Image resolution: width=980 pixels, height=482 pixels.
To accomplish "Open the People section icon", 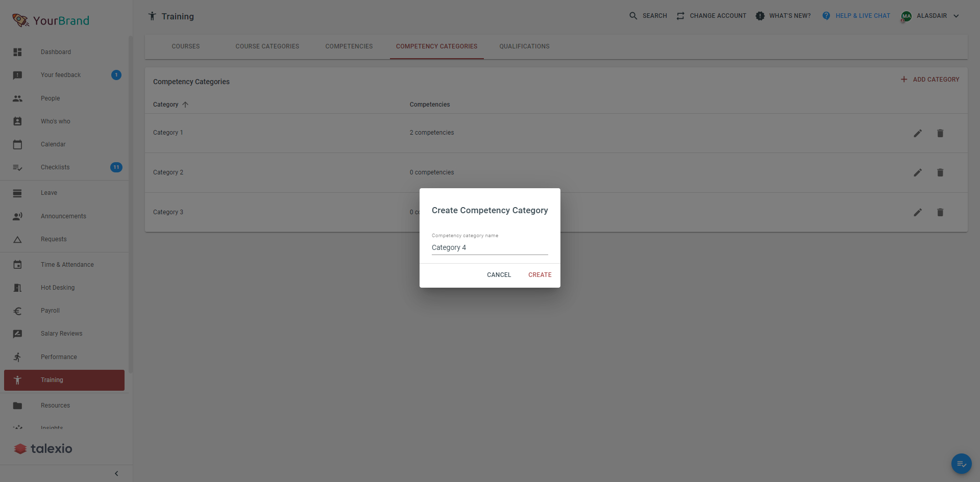I will [x=17, y=98].
